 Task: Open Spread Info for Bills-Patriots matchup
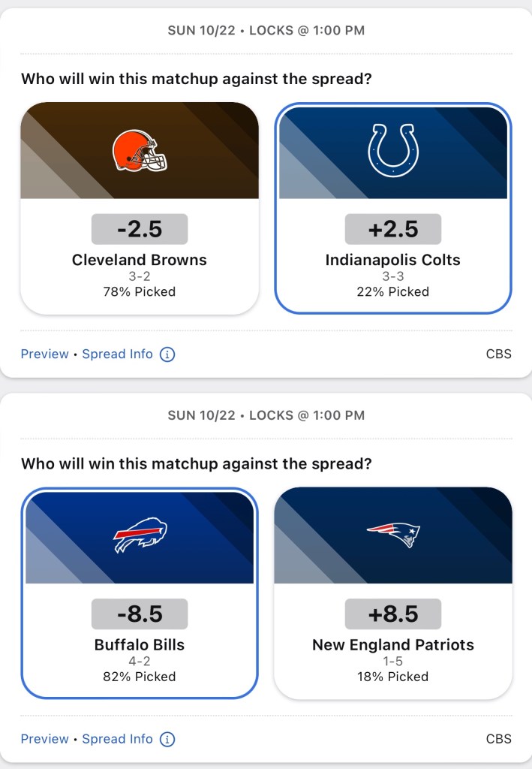[x=117, y=740]
